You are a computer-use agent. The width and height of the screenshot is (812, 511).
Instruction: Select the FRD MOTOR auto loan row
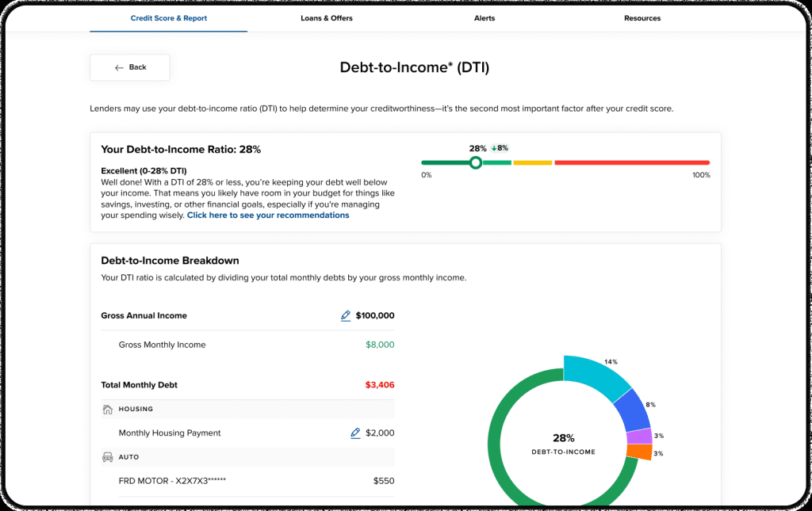[247, 481]
